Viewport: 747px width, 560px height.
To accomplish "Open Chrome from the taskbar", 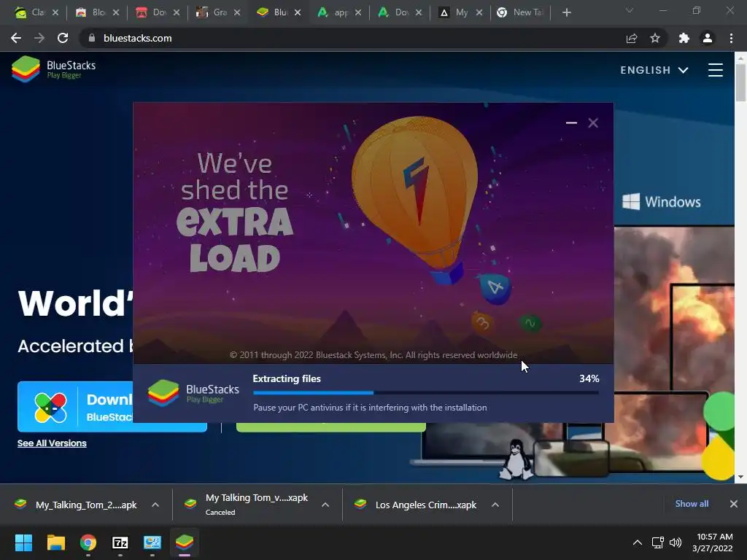I will pyautogui.click(x=88, y=542).
